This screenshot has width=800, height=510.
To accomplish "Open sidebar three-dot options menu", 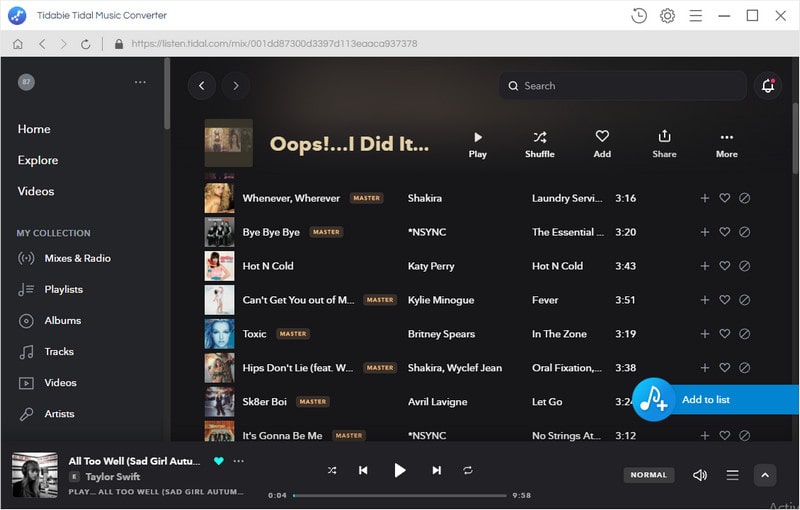I will tap(140, 82).
